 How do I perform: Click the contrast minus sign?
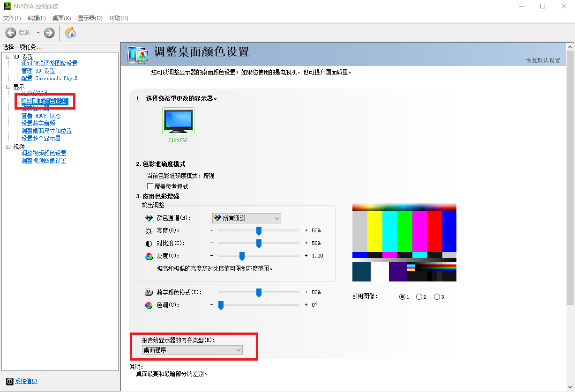tap(212, 243)
